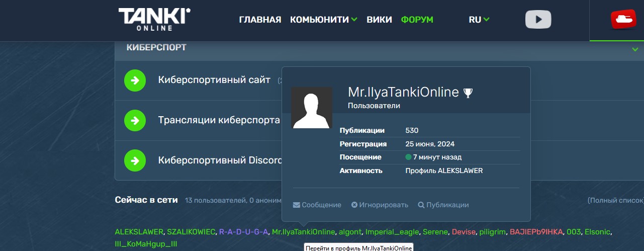
Task: Click the 7 минут назад visit time
Action: [437, 157]
